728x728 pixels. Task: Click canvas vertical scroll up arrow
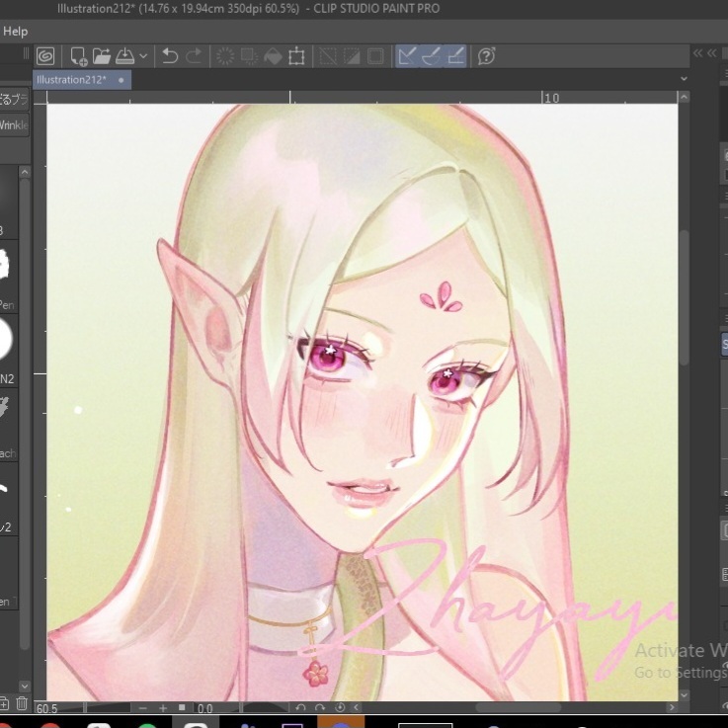coord(684,97)
